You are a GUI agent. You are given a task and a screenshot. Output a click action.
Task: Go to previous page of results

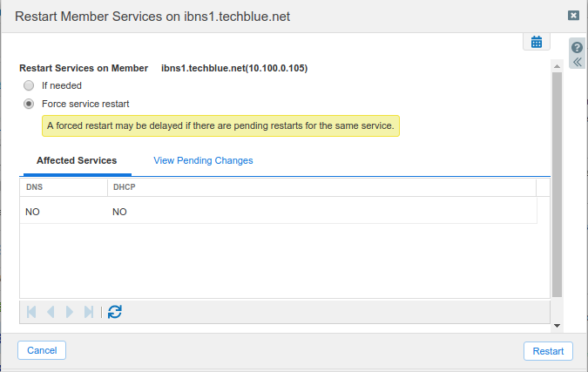(51, 312)
